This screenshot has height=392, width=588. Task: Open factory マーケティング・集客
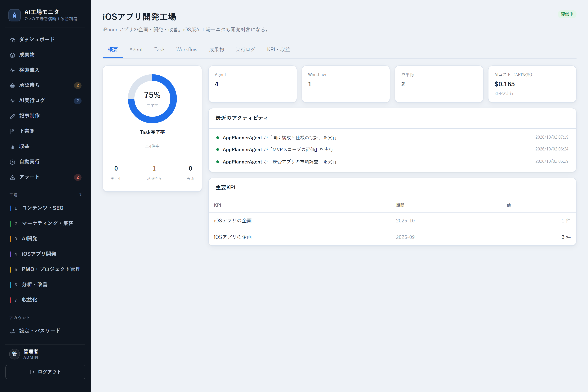click(x=45, y=223)
